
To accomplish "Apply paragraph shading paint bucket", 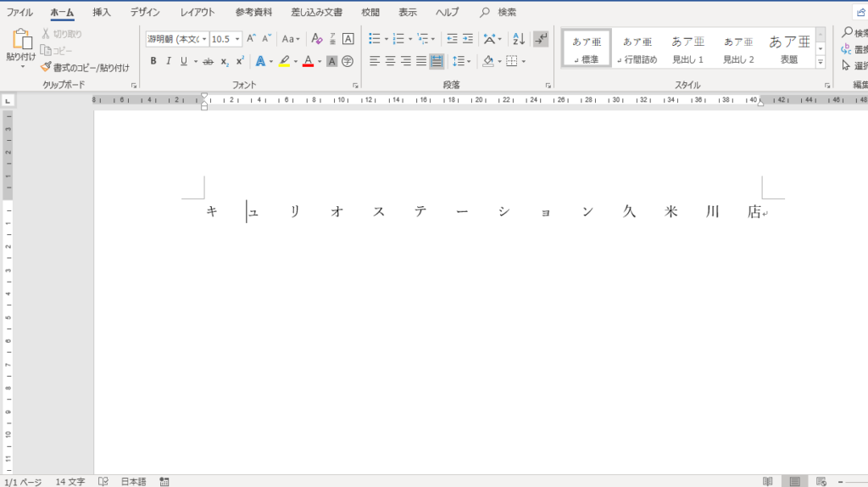I will 487,61.
